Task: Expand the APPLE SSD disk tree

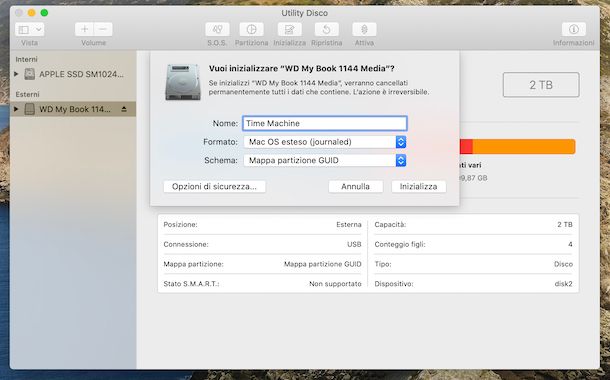Action: (16, 74)
